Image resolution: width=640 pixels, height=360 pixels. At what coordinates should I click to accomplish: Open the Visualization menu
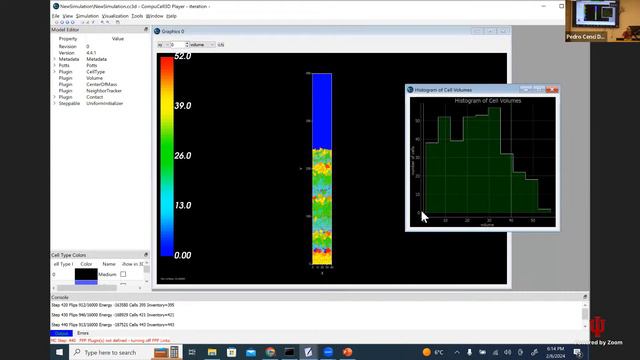click(115, 16)
